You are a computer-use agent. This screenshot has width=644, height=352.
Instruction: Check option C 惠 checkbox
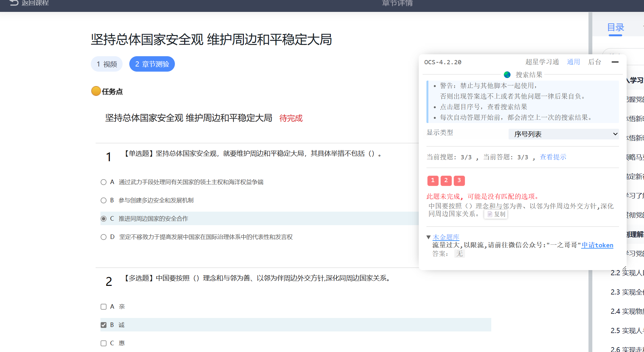(103, 343)
